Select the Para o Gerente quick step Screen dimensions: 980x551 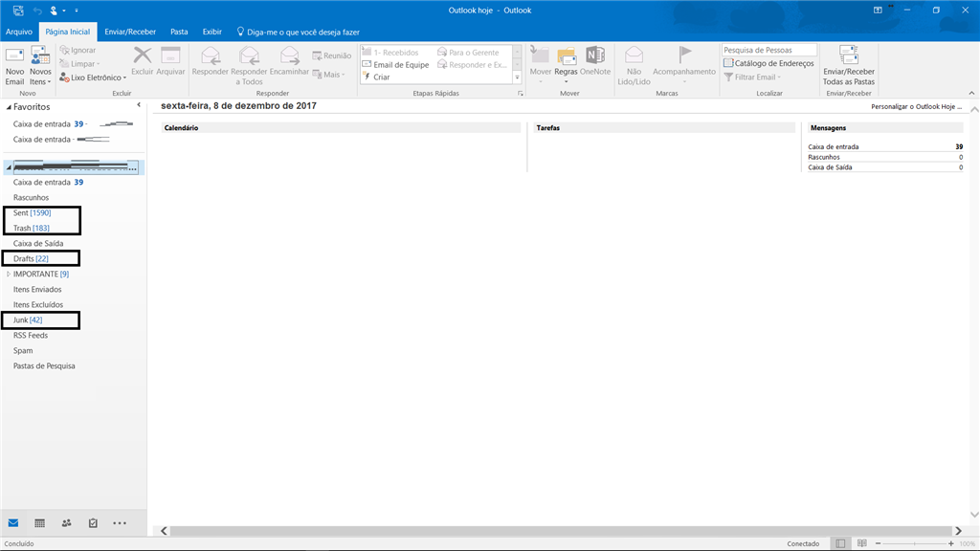tap(468, 53)
